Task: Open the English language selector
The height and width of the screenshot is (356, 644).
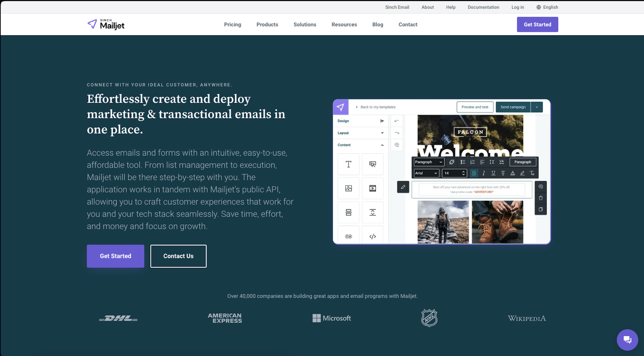Action: click(x=547, y=7)
